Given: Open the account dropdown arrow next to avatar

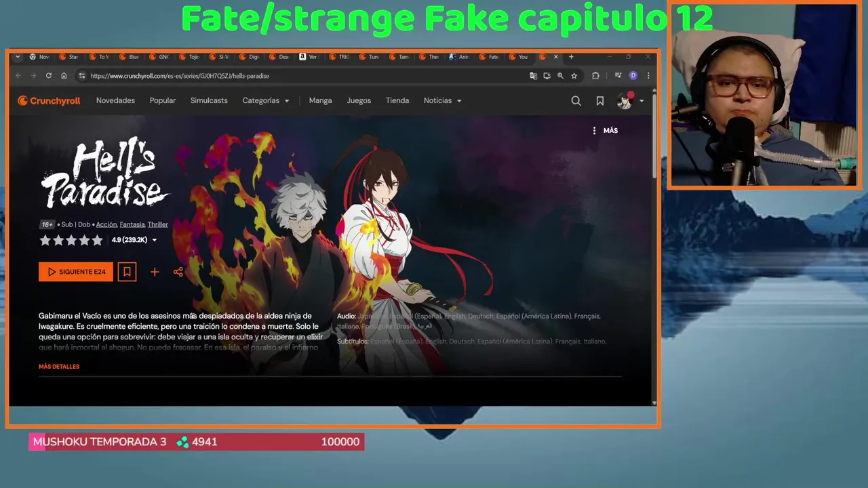Looking at the screenshot, I should [642, 101].
